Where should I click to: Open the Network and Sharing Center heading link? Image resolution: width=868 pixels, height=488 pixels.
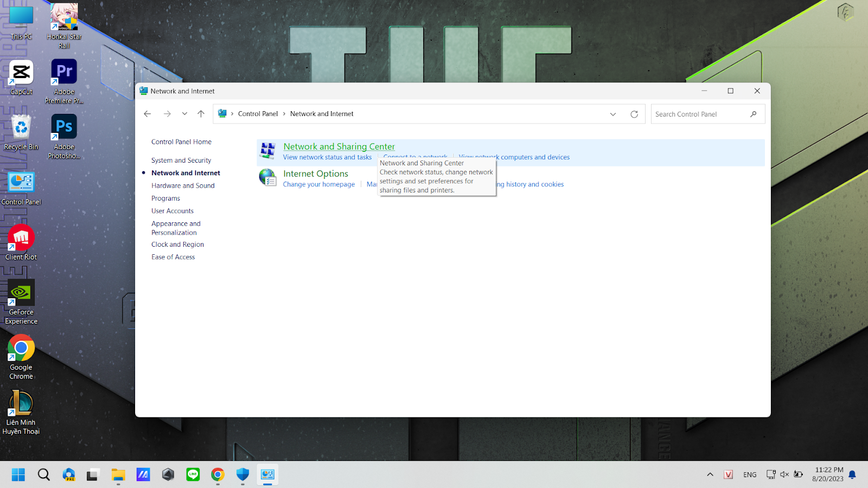pos(339,146)
